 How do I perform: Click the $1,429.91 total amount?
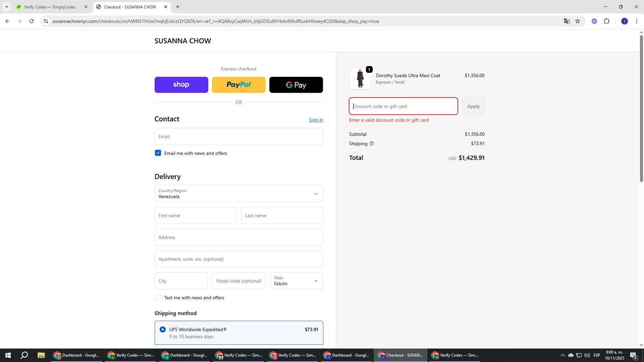click(x=471, y=158)
